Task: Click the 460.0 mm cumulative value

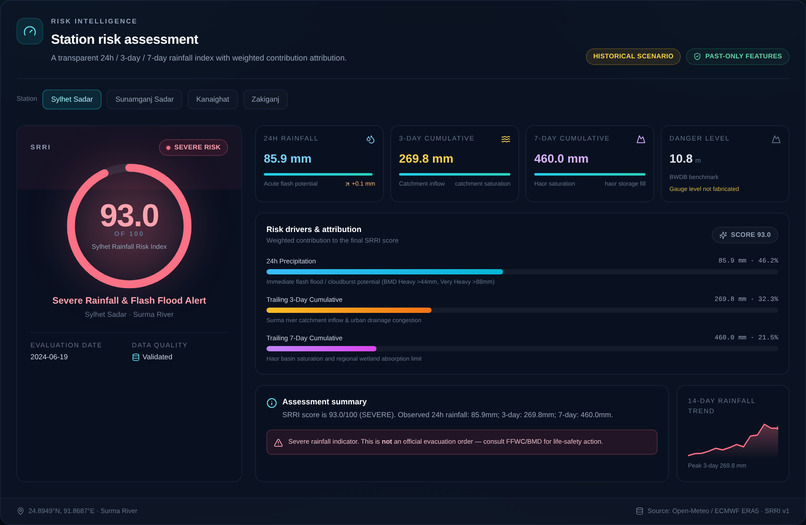Action: (561, 159)
